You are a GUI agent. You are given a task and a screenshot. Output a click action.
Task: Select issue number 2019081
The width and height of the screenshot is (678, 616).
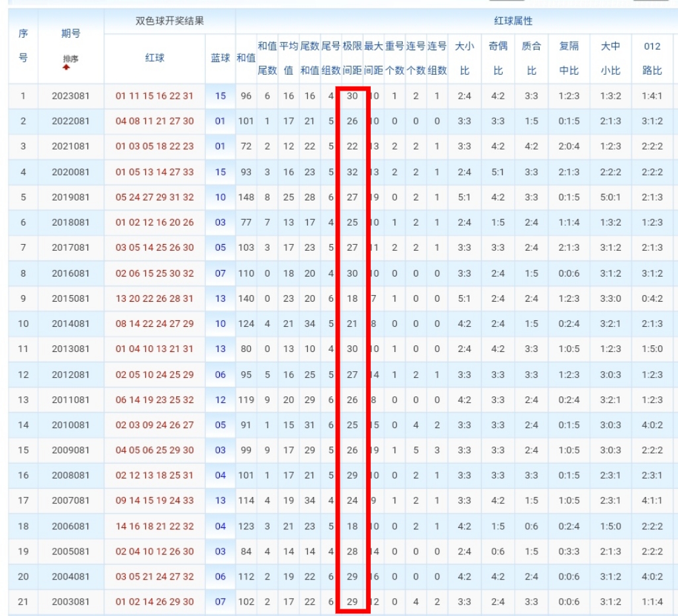[70, 197]
